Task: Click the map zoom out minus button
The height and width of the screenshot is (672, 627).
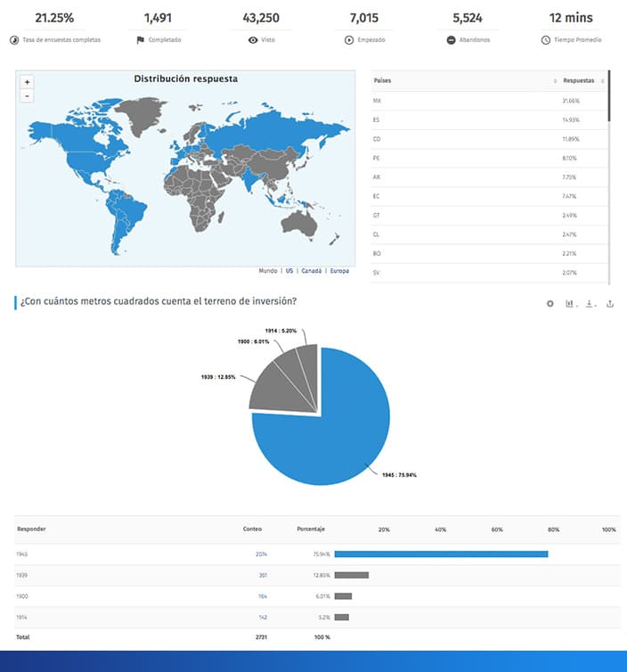Action: coord(27,96)
